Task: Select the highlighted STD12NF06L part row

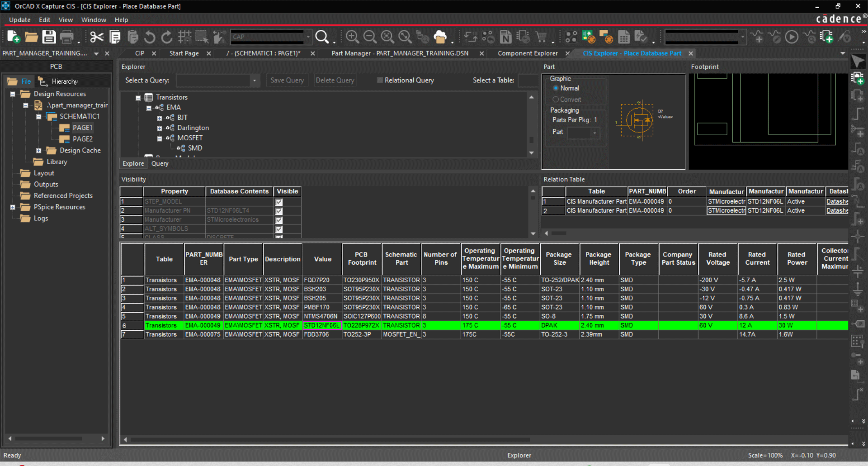Action: tap(322, 325)
